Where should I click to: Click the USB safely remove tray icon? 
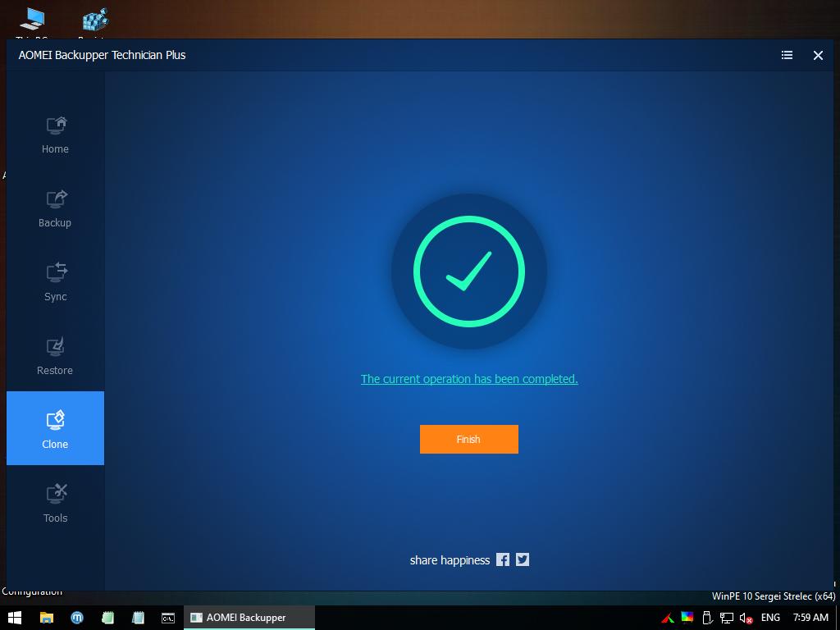pyautogui.click(x=707, y=618)
